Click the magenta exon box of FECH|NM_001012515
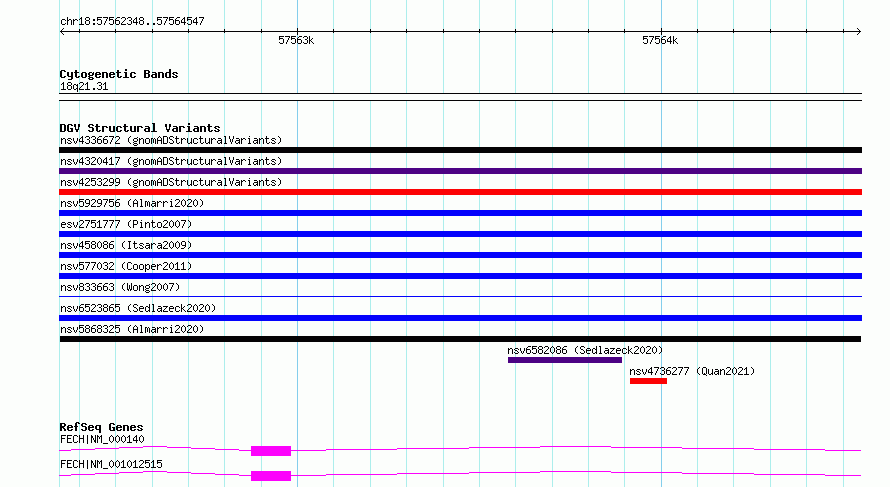Viewport: 890px width, 487px height. (x=271, y=476)
